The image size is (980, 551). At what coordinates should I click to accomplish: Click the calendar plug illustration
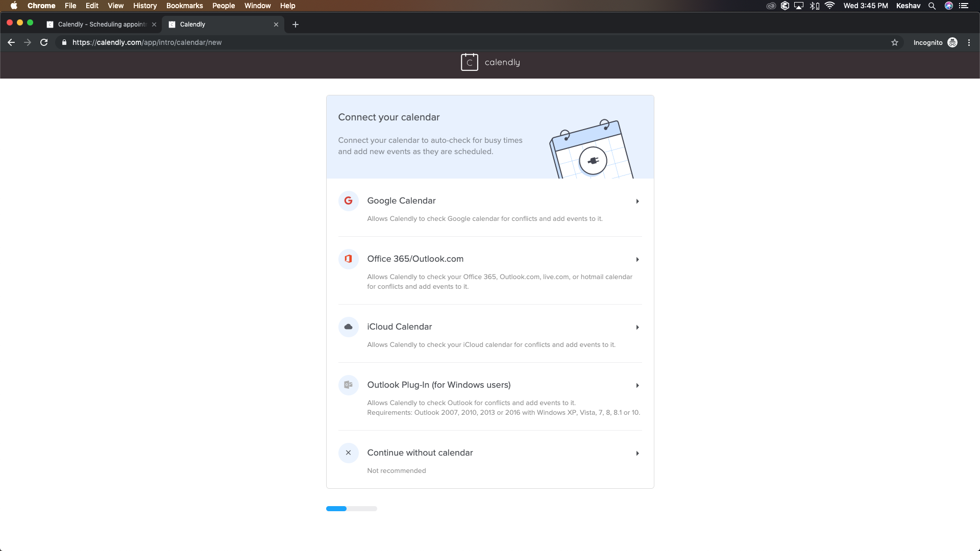tap(591, 149)
